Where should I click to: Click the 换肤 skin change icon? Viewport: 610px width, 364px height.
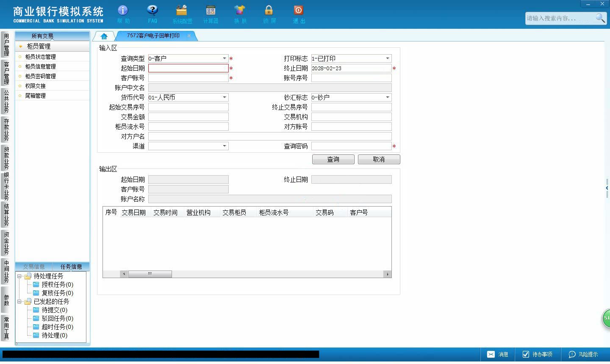point(240,14)
